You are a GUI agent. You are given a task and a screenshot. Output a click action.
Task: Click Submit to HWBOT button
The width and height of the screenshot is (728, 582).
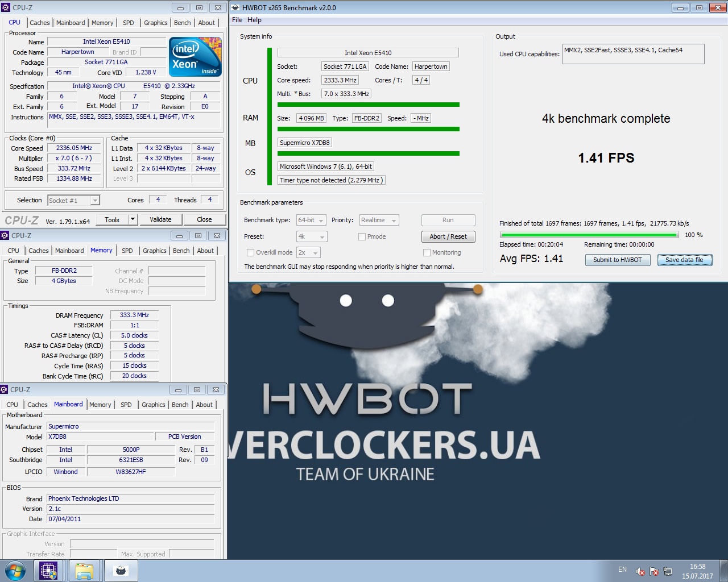pyautogui.click(x=617, y=260)
